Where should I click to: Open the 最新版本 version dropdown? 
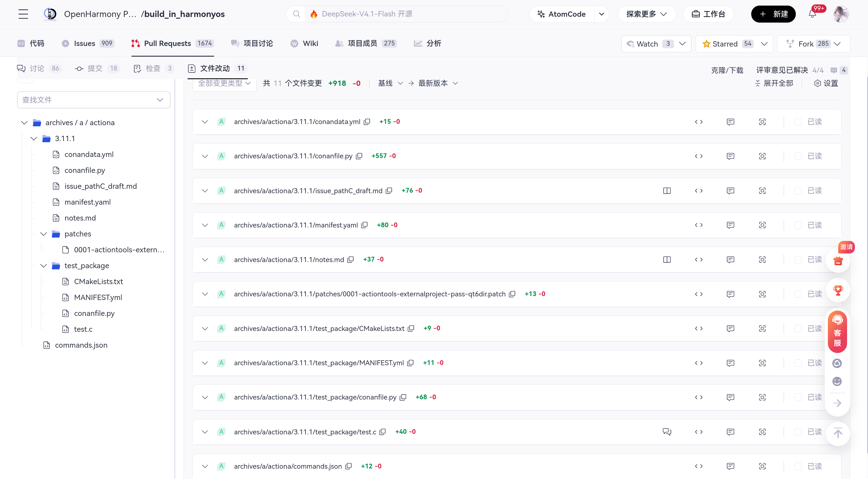[438, 83]
